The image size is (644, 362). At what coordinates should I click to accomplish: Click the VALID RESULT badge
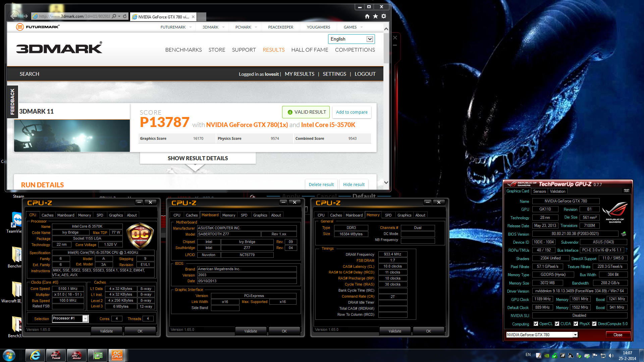(306, 112)
